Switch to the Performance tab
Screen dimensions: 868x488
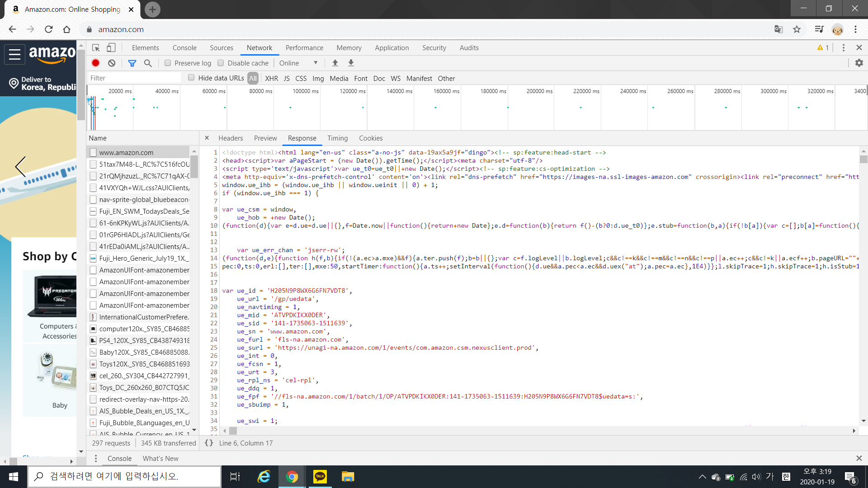tap(304, 48)
